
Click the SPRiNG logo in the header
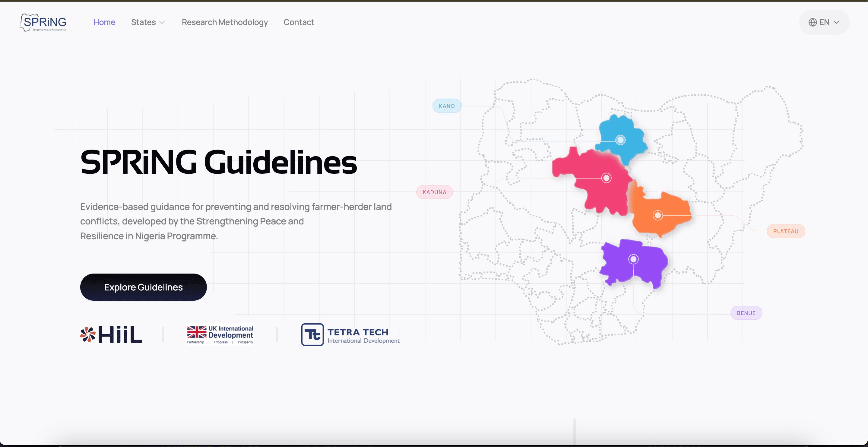(x=43, y=22)
